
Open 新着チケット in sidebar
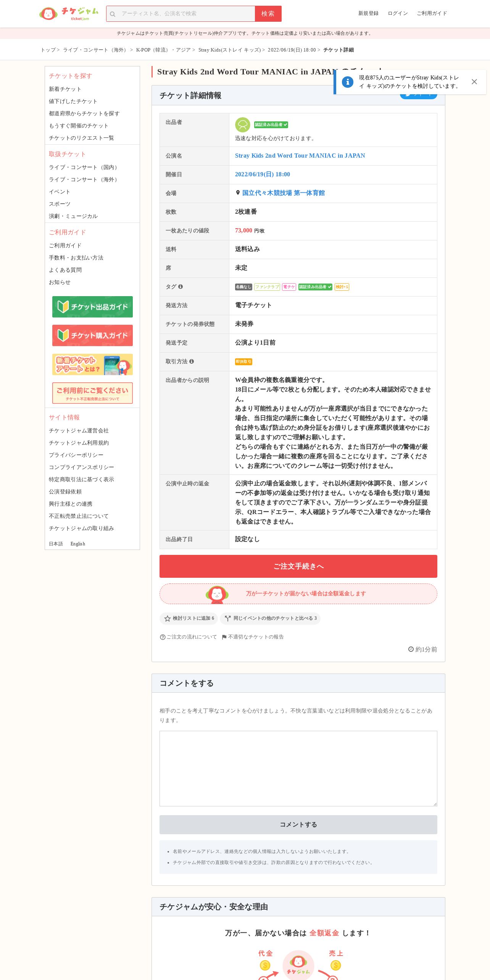pyautogui.click(x=65, y=89)
